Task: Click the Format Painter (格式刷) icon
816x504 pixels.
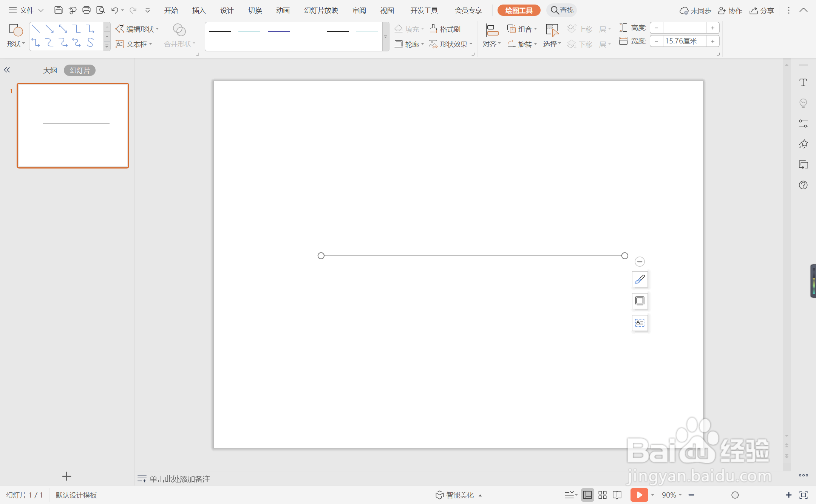Action: [x=433, y=29]
